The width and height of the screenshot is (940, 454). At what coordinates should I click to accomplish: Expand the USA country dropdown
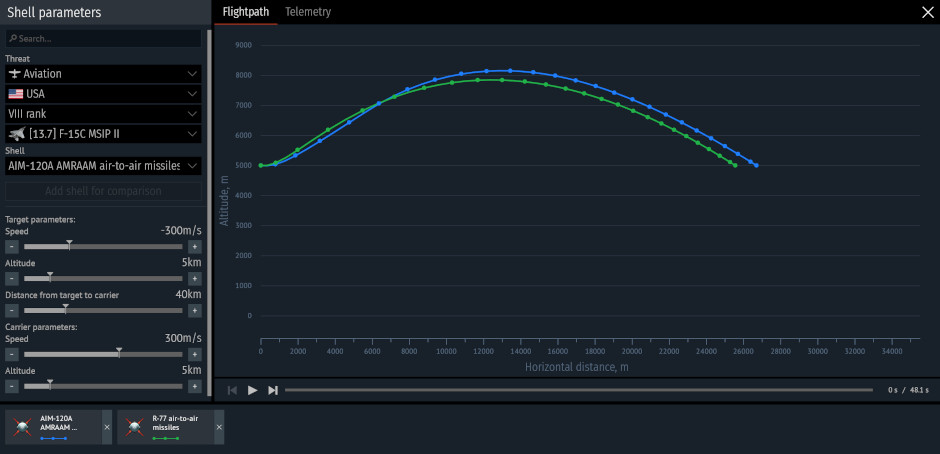click(103, 94)
